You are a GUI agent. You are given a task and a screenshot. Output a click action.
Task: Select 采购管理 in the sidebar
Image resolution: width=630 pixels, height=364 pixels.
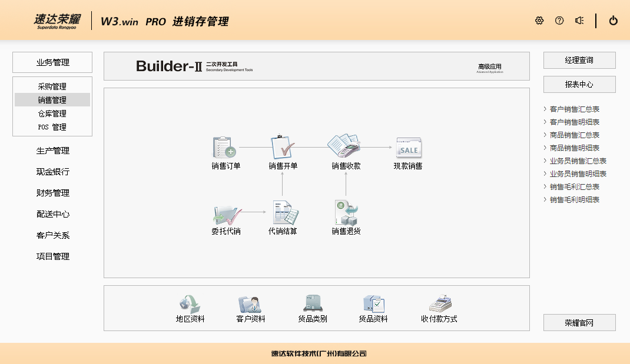[x=52, y=86]
